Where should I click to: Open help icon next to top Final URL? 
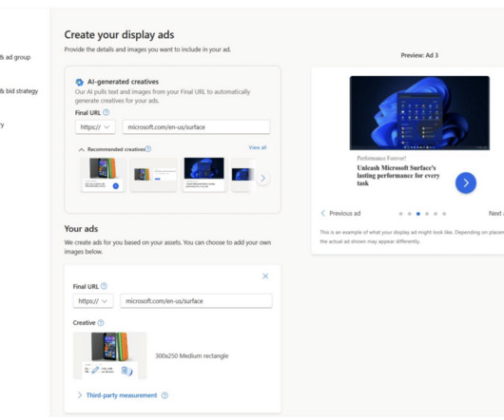(x=107, y=112)
